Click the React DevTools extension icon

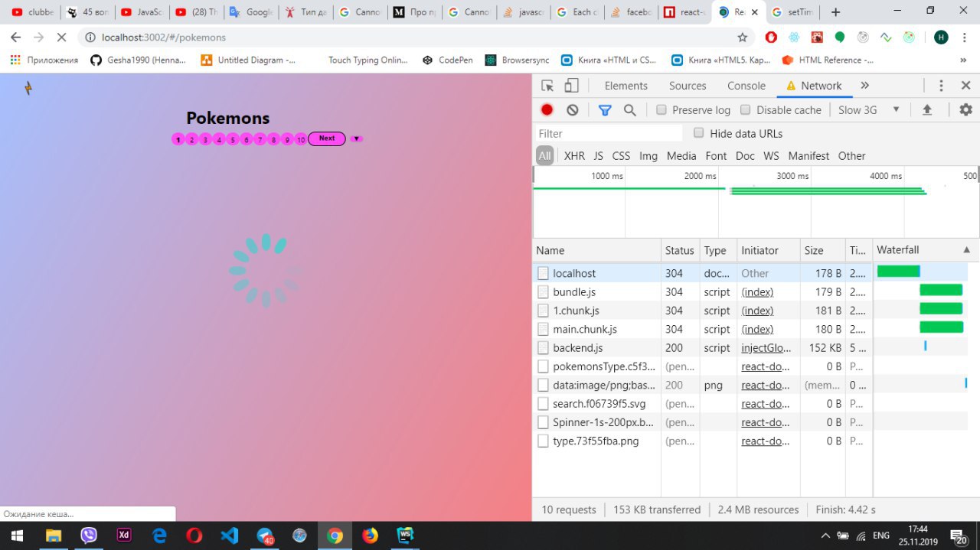click(x=794, y=37)
